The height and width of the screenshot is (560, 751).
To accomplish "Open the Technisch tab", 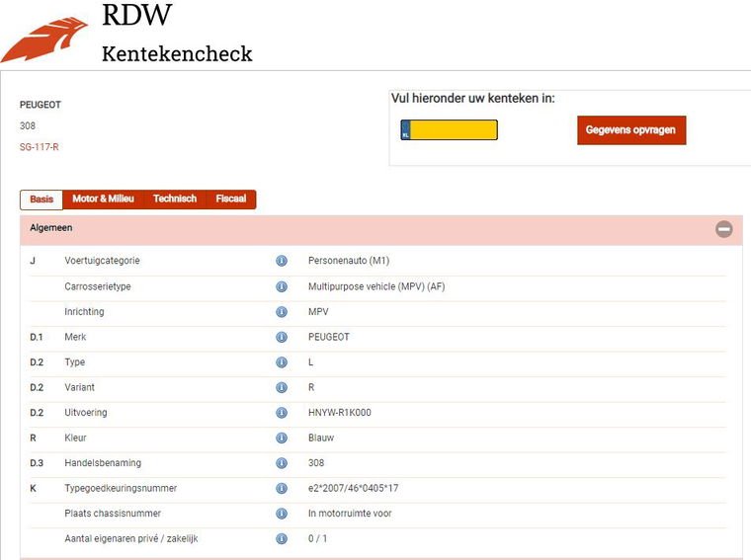I will 175,200.
